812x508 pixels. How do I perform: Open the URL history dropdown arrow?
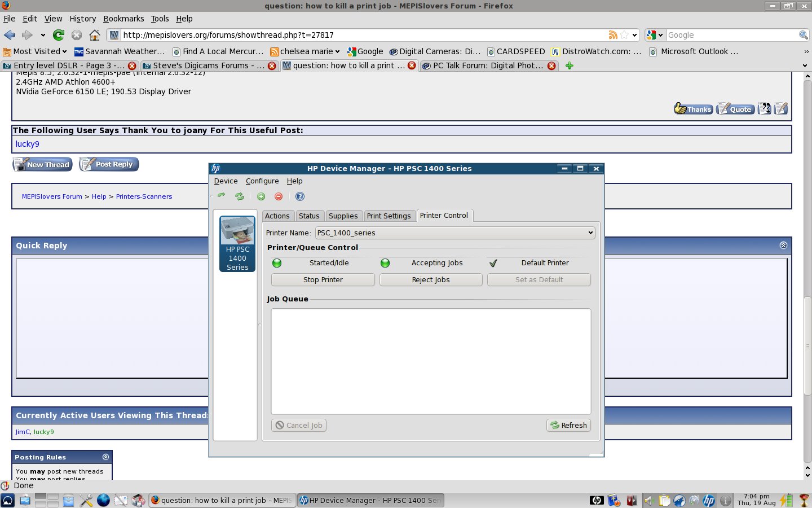(634, 35)
